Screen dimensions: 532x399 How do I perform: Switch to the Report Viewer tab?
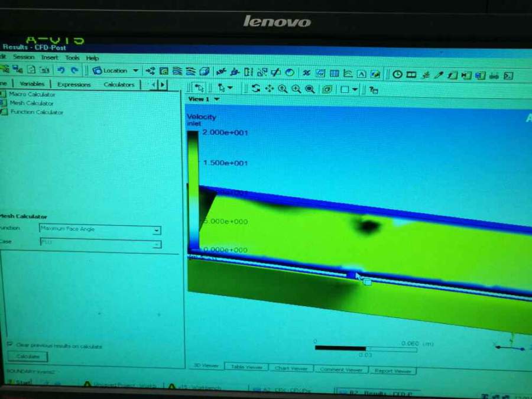click(393, 371)
